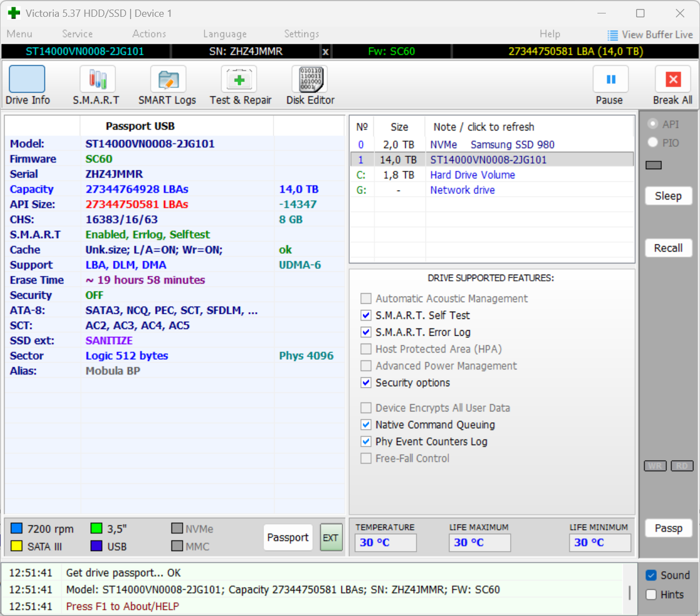Toggle Phy Event Counters Log checkbox
Image resolution: width=700 pixels, height=616 pixels.
coord(366,441)
